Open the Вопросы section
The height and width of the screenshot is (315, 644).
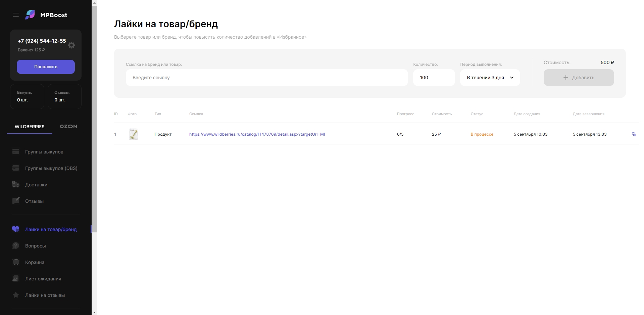point(36,246)
